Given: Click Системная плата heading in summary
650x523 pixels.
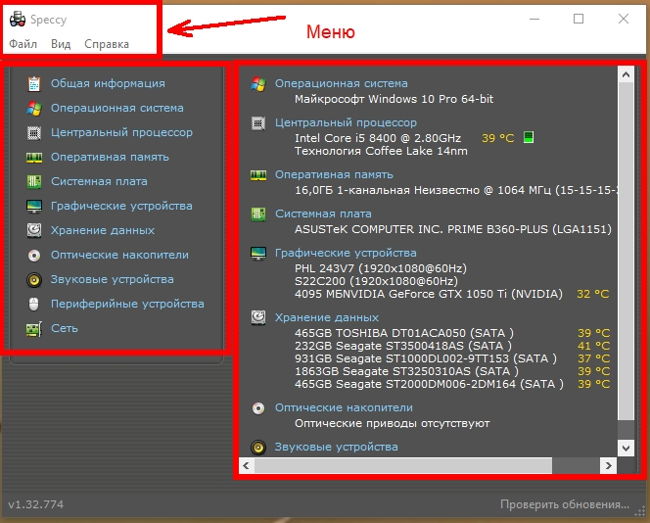Looking at the screenshot, I should [323, 214].
